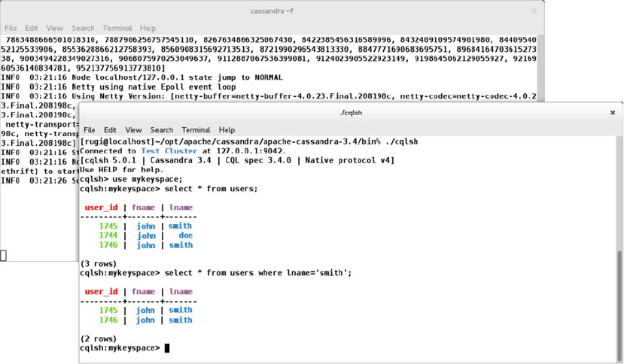
Task: Open File menu in cassandra -f window
Action: pos(11,29)
